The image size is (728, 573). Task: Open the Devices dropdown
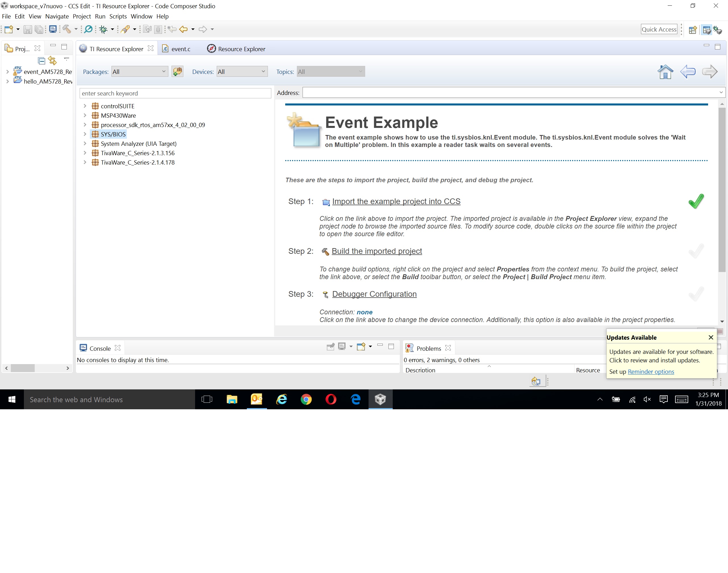point(242,71)
